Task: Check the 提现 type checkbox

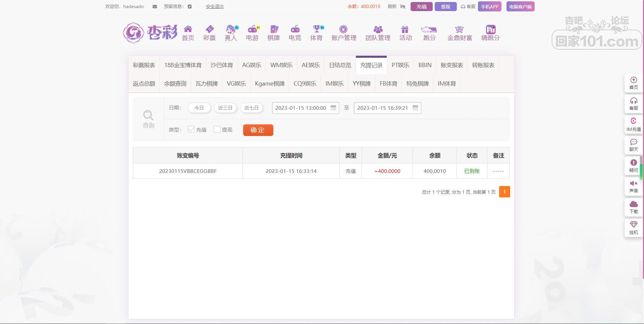Action: coord(217,130)
